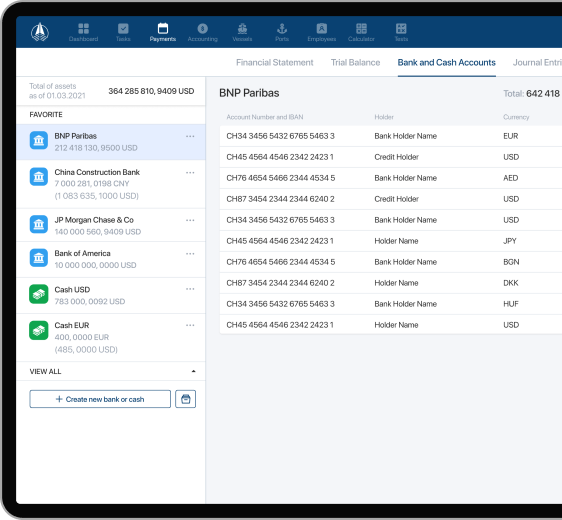Image resolution: width=562 pixels, height=520 pixels.
Task: Open the Tests section
Action: 401,32
